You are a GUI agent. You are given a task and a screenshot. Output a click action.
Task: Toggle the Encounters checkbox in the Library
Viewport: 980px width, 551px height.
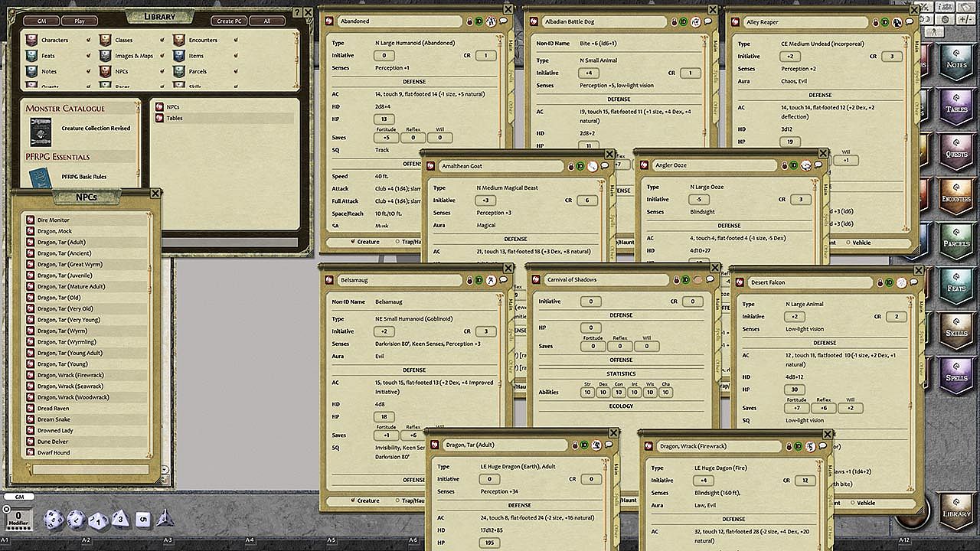(x=236, y=40)
